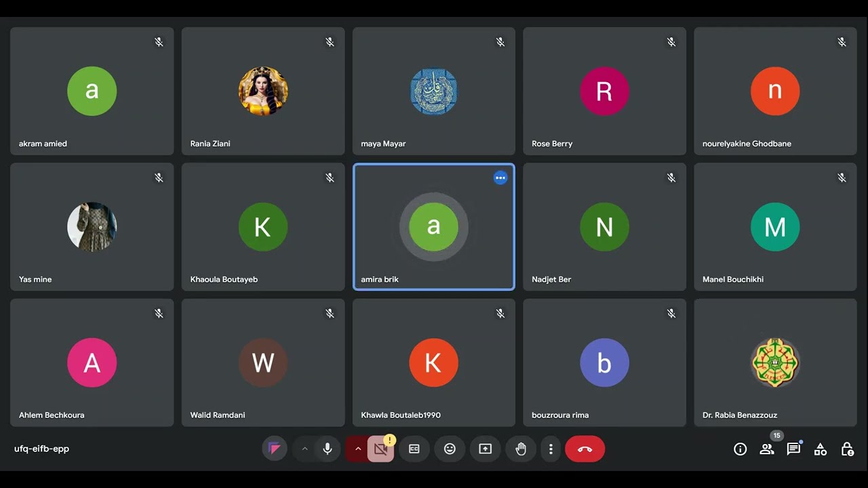Click the name label 'Yas mine'
The height and width of the screenshot is (488, 868).
(x=35, y=279)
